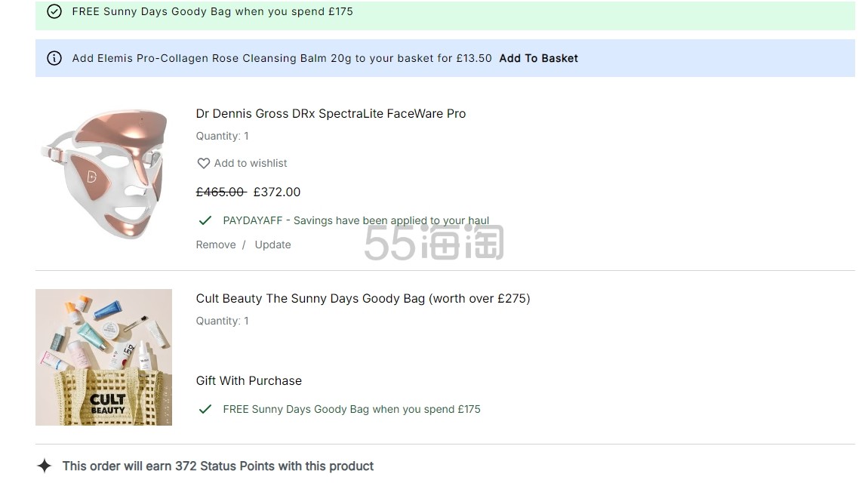Screen dimensions: 868x483
Task: Click the circled checkmark icon in green banner
Action: (54, 11)
